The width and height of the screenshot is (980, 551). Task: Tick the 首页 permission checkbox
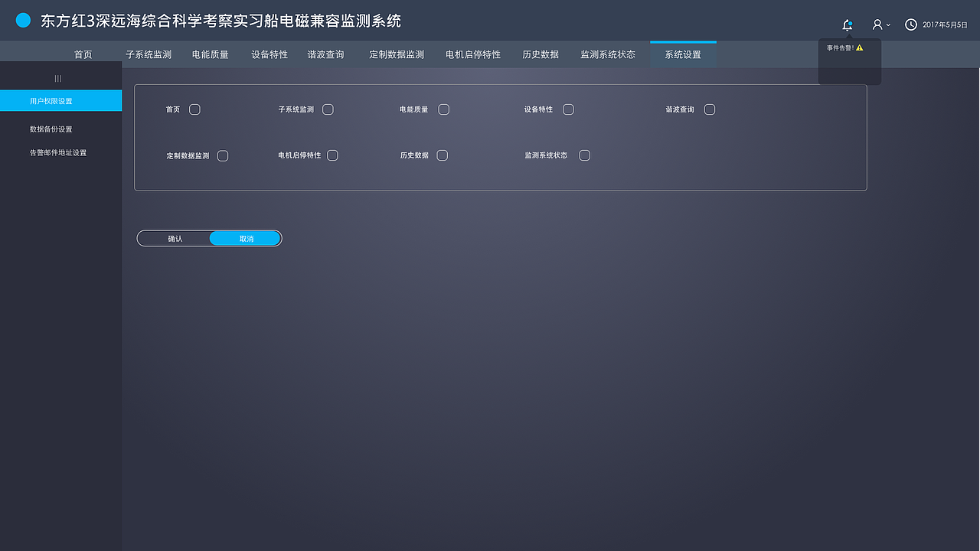point(194,109)
